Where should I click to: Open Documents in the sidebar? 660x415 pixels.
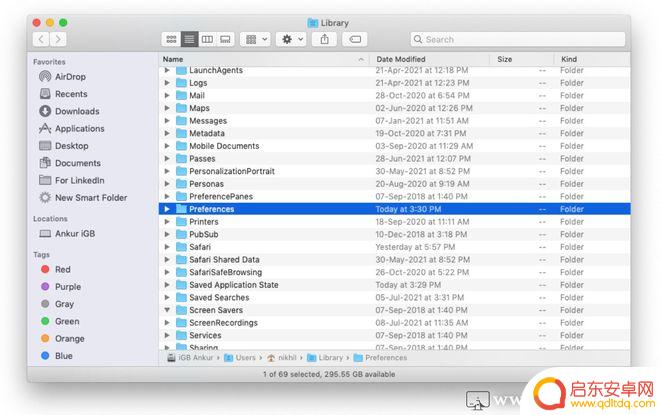tap(70, 163)
